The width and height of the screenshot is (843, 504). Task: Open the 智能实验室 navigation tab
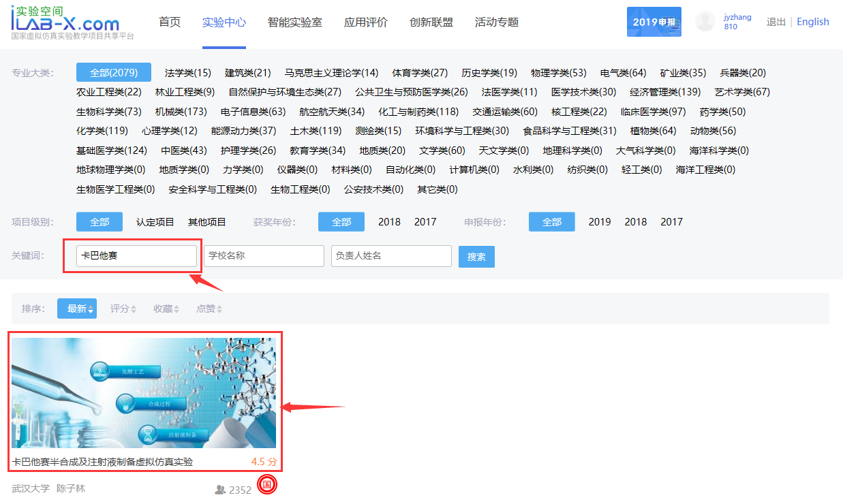click(x=295, y=22)
